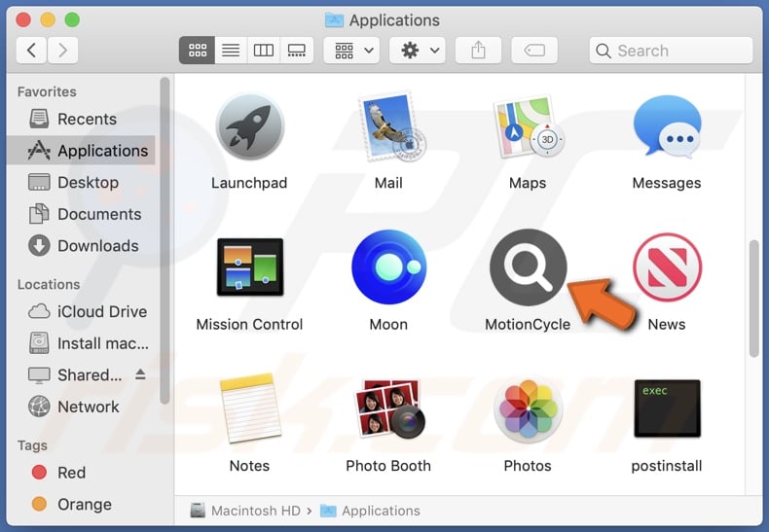
Task: Select the MotionCycle magnifier app icon
Action: (x=529, y=267)
